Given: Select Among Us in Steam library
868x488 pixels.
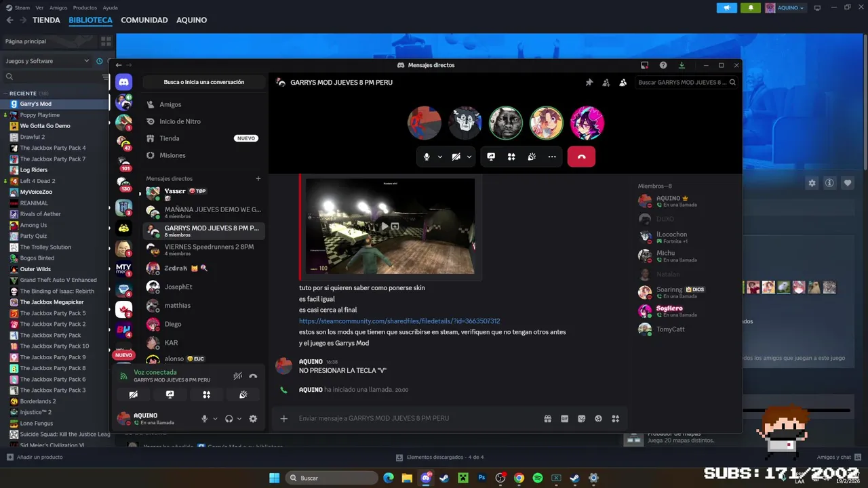Looking at the screenshot, I should coord(55,225).
